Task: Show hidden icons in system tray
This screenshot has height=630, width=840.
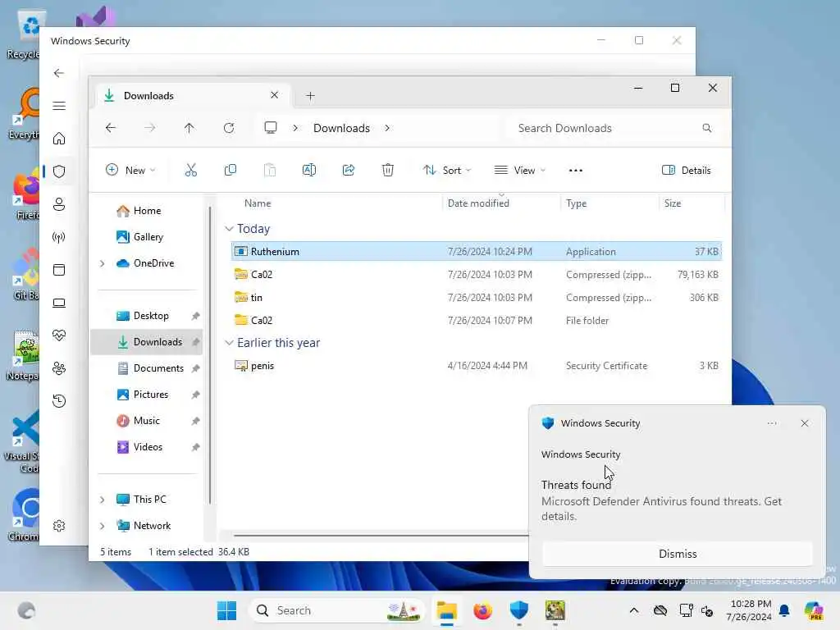Action: 634,610
